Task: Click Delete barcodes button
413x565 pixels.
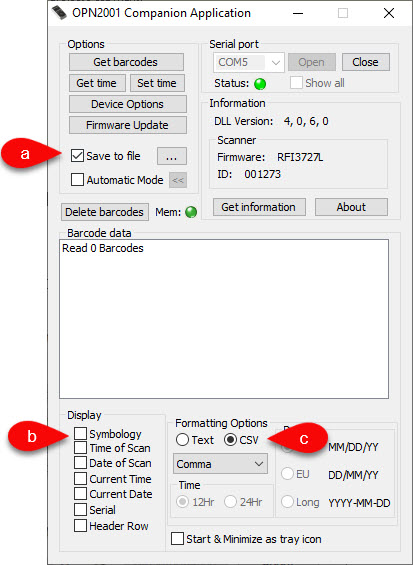Action: point(105,212)
